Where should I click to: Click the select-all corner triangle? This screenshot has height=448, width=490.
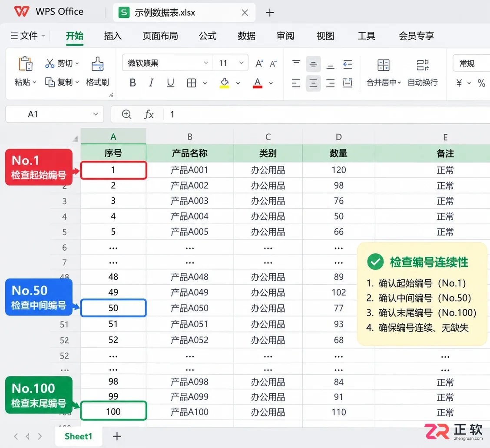tap(75, 139)
